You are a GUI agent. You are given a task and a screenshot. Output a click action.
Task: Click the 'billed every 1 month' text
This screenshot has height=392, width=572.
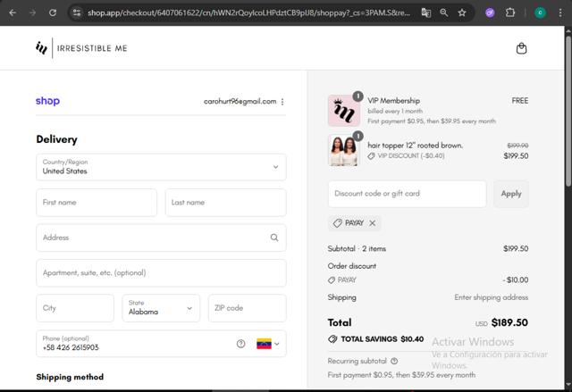coord(395,111)
